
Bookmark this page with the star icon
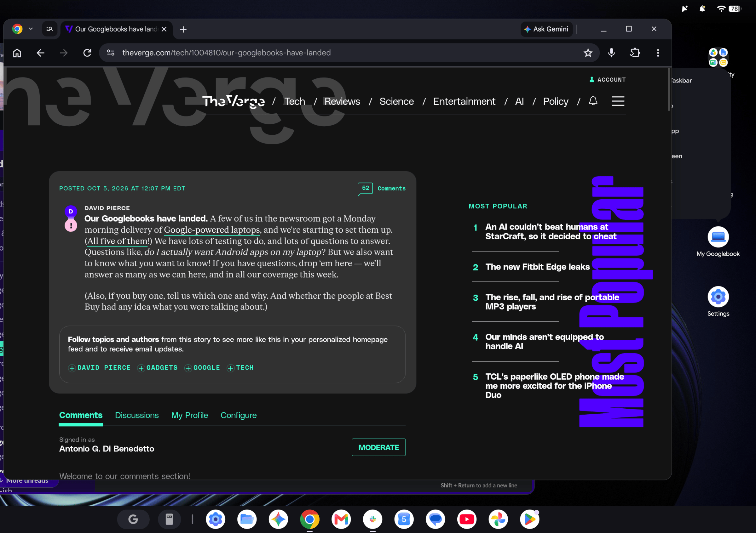click(x=588, y=53)
